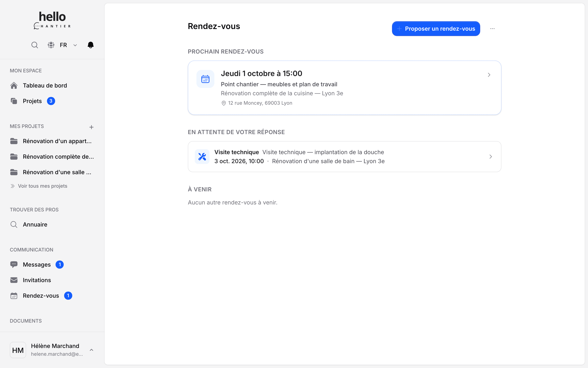
Task: Click double-chevron icon before Voir tous mes projets
Action: coord(13,186)
